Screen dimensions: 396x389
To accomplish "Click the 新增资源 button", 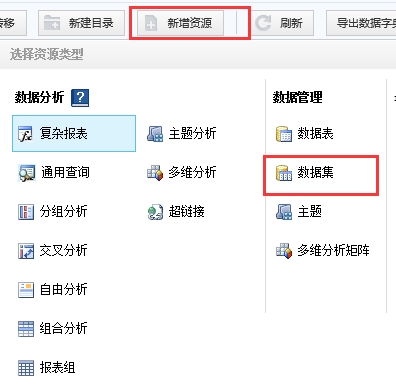I will pos(180,23).
